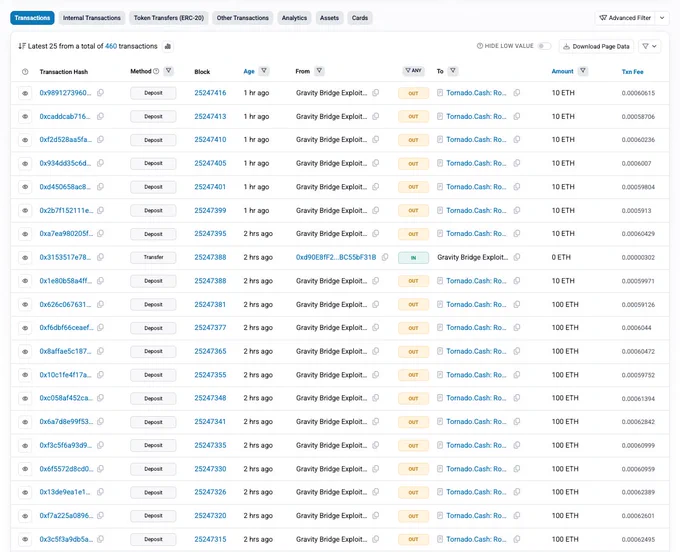Open the Method column filter

tap(169, 71)
